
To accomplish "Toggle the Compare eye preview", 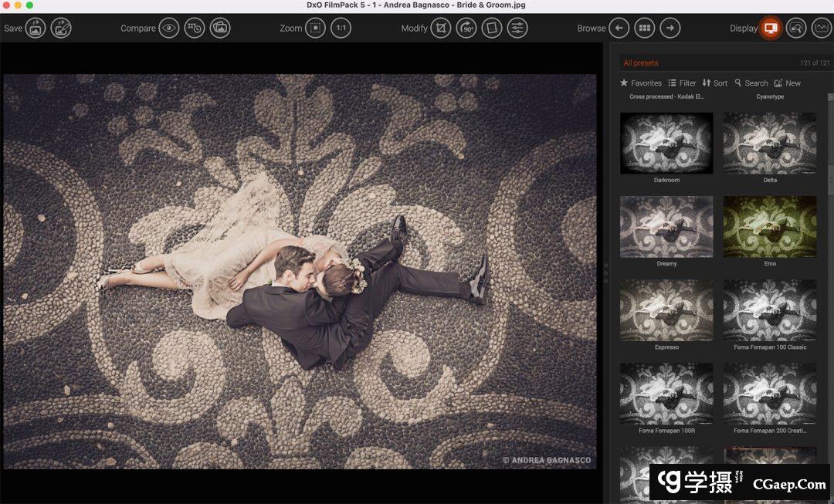I will pyautogui.click(x=169, y=29).
